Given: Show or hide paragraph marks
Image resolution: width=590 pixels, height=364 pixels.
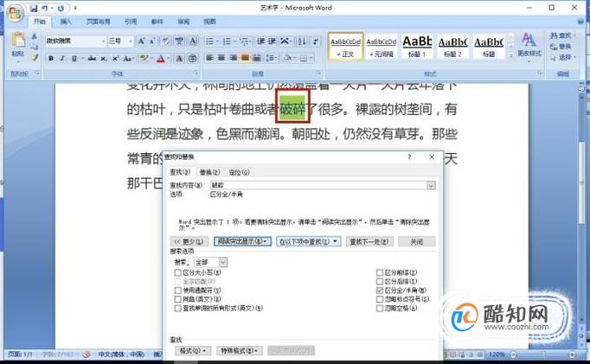Looking at the screenshot, I should click(316, 41).
